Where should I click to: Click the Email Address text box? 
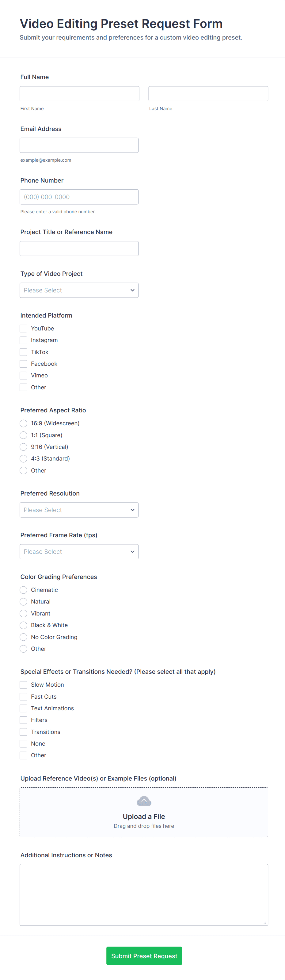pyautogui.click(x=79, y=145)
